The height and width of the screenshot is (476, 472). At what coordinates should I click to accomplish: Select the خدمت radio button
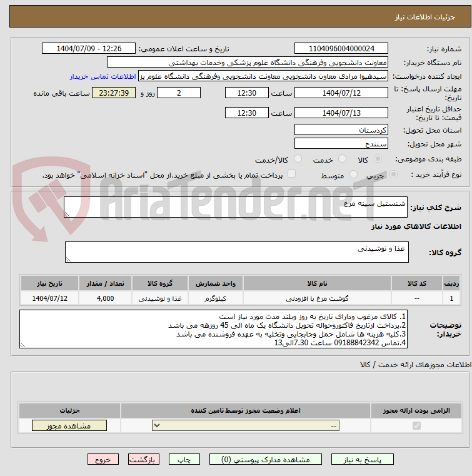(x=342, y=158)
